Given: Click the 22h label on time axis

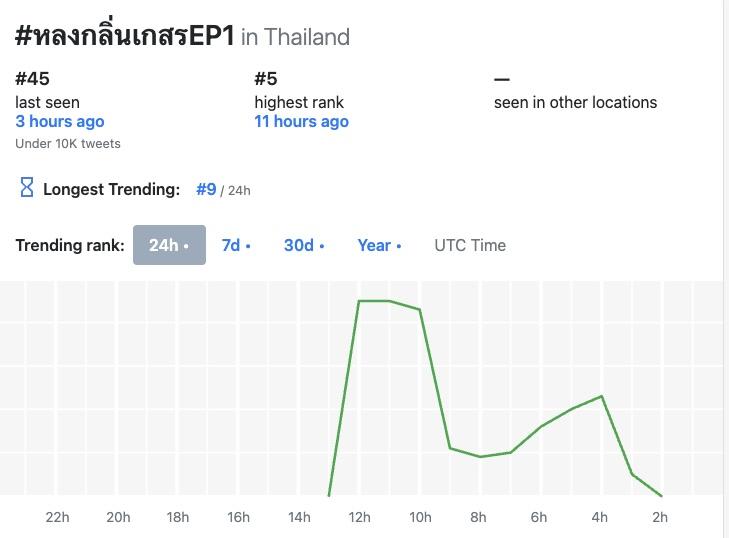Looking at the screenshot, I should coord(58,517).
